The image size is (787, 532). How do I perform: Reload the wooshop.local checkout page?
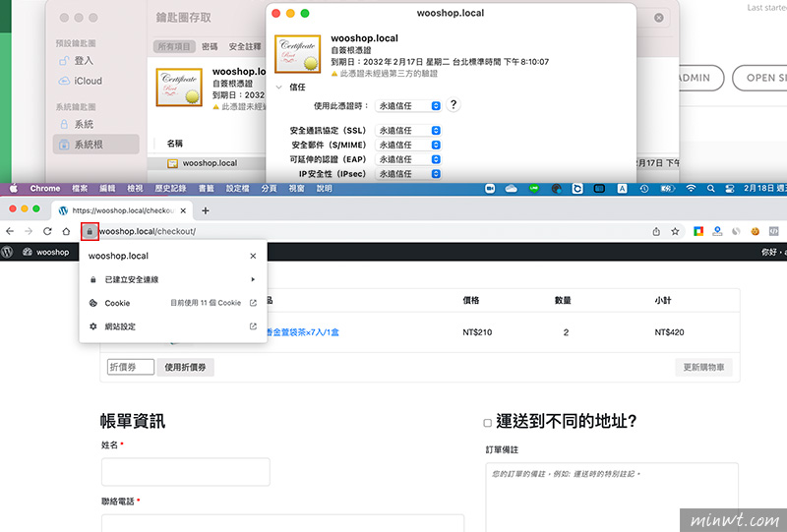pos(47,231)
